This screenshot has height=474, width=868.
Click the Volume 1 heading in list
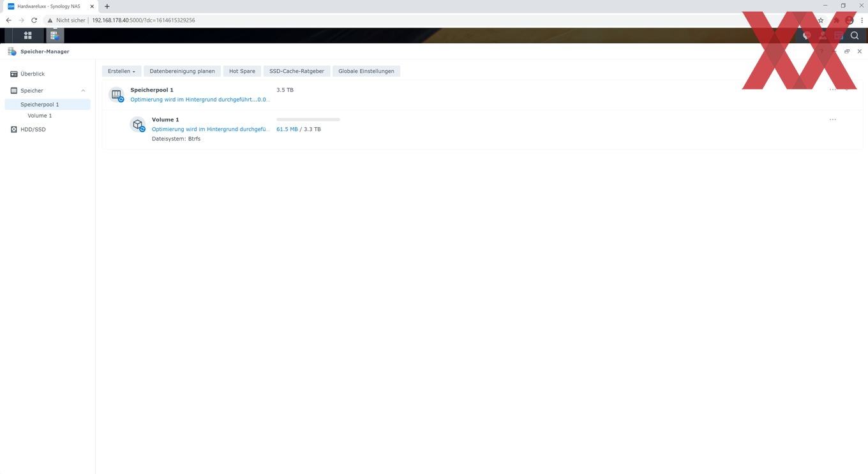(x=165, y=119)
